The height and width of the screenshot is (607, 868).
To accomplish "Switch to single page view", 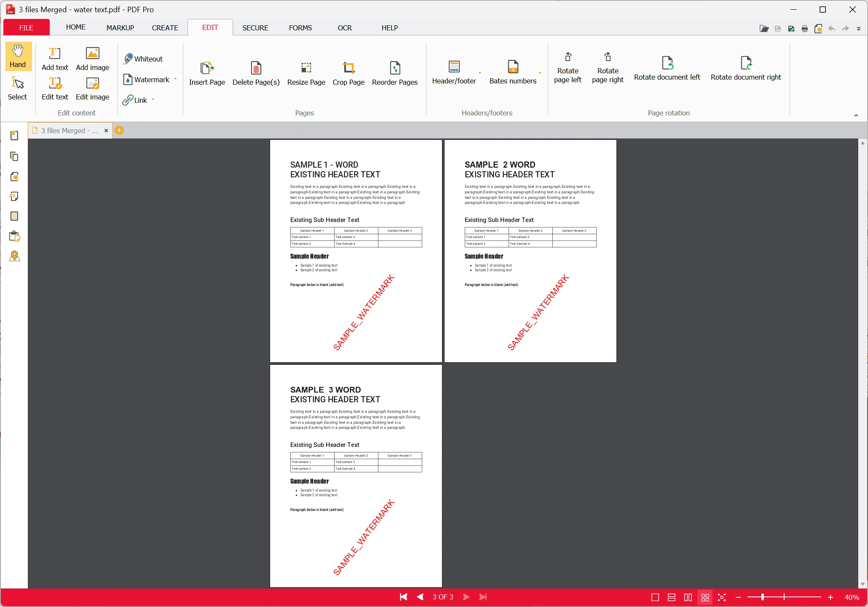I will pyautogui.click(x=655, y=597).
